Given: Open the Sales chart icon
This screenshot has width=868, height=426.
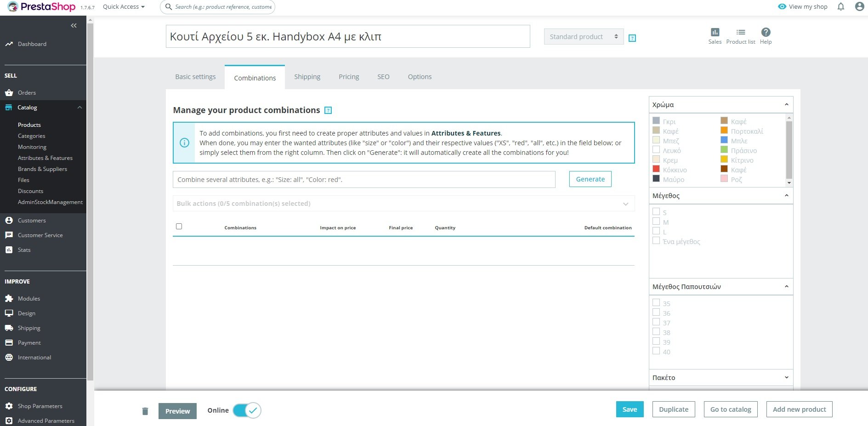Looking at the screenshot, I should (x=715, y=32).
